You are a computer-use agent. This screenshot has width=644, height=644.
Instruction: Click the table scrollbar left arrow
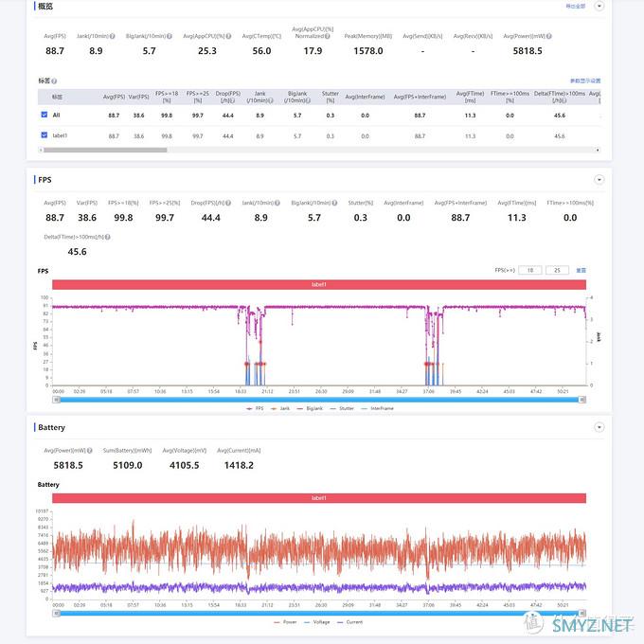tap(40, 150)
